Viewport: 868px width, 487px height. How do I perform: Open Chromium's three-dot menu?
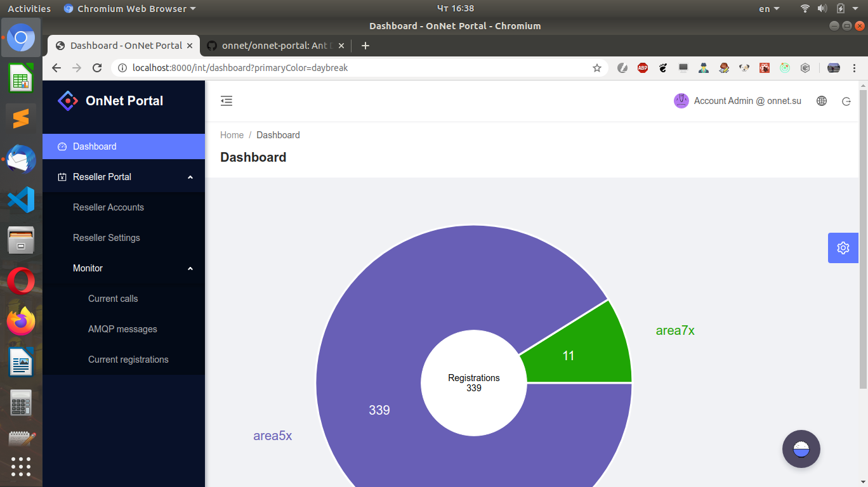854,68
